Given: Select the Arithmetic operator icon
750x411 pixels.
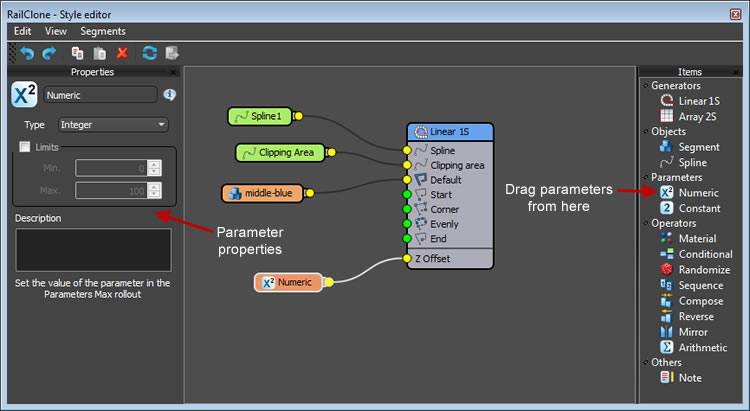Looking at the screenshot, I should (x=666, y=347).
